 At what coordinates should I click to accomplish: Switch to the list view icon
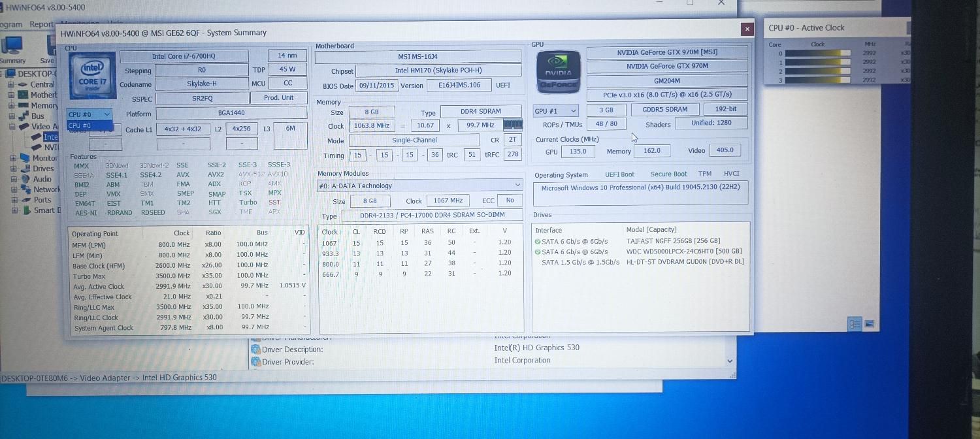[855, 323]
